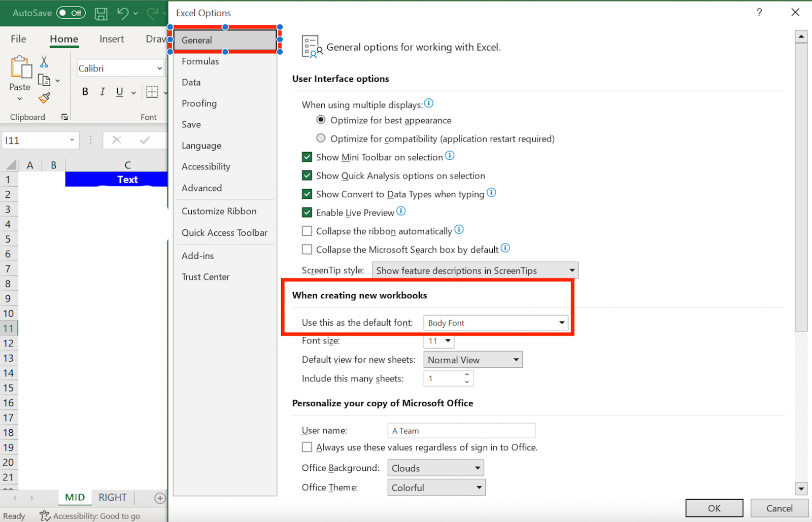The width and height of the screenshot is (812, 522).
Task: Toggle Bold formatting button
Action: (85, 92)
